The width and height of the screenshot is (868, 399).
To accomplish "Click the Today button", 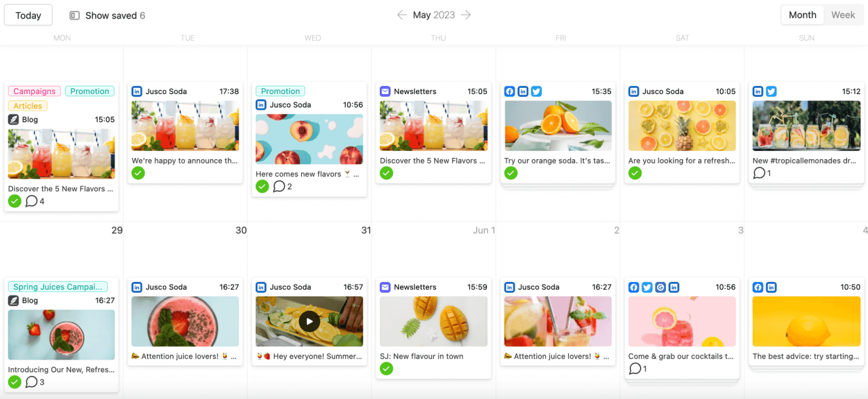I will tap(28, 14).
